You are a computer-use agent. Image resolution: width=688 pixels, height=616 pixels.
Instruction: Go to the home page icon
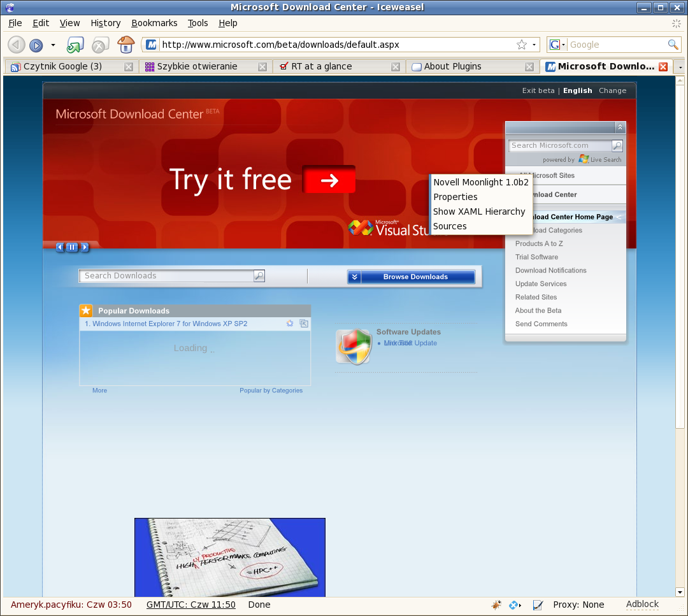(125, 45)
